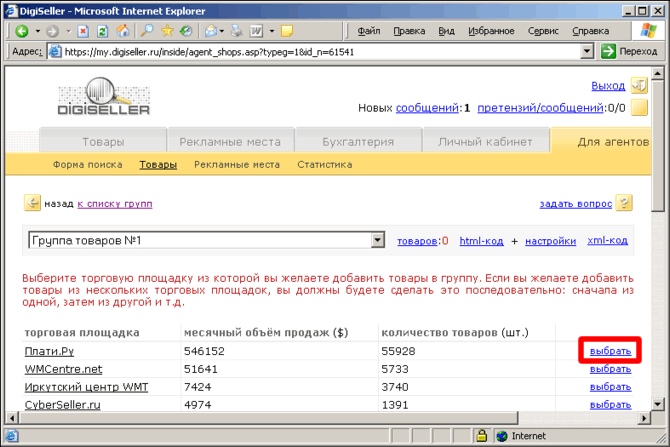Open History icon in toolbar
Screen dimensions: 670x447
tap(186, 31)
